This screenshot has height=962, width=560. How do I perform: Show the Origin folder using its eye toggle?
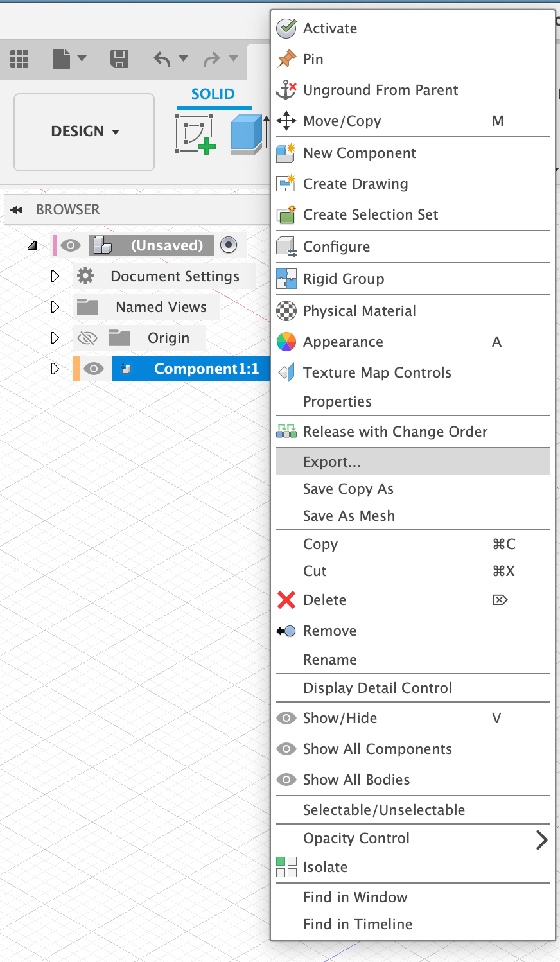tap(88, 338)
